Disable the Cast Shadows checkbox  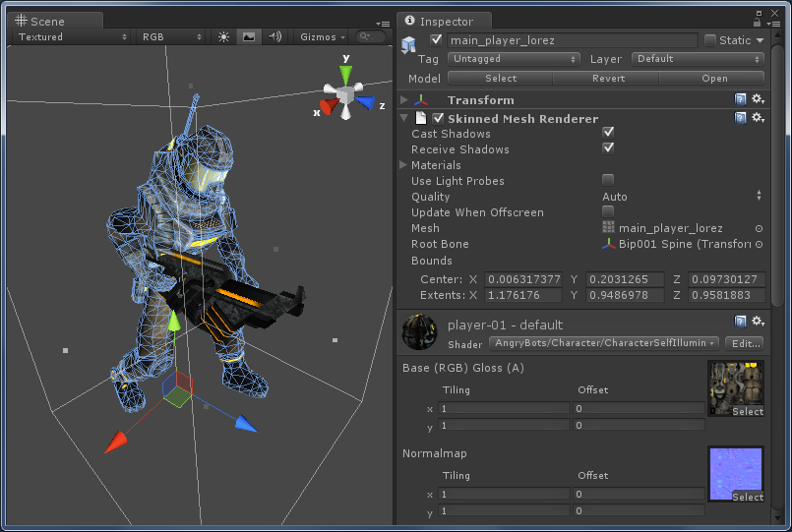tap(608, 133)
